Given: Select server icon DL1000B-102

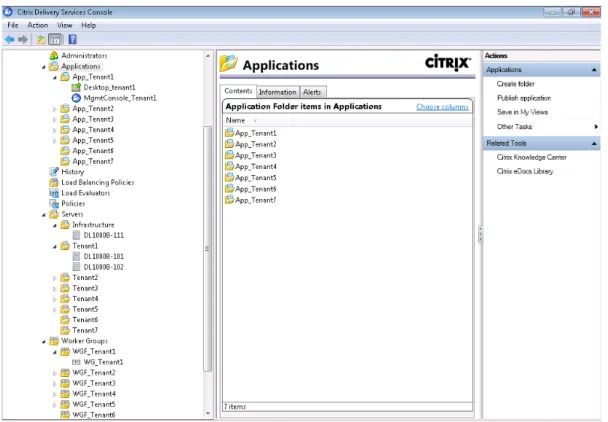Looking at the screenshot, I should pyautogui.click(x=76, y=267).
